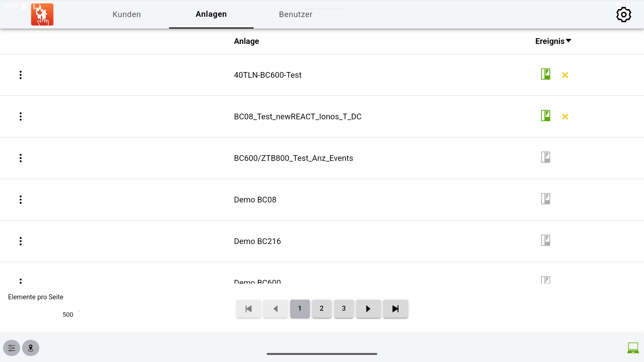This screenshot has width=644, height=362.
Task: Jump to the last page
Action: click(395, 309)
